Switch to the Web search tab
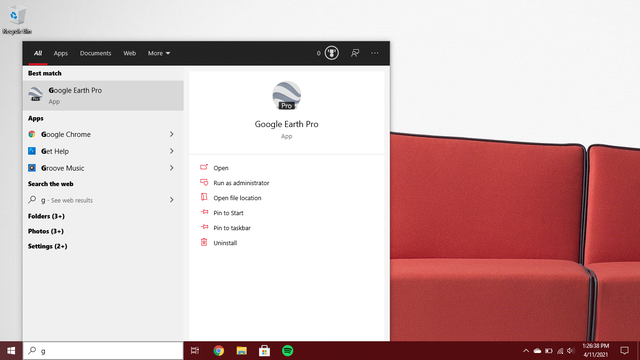The width and height of the screenshot is (640, 360). [x=129, y=53]
